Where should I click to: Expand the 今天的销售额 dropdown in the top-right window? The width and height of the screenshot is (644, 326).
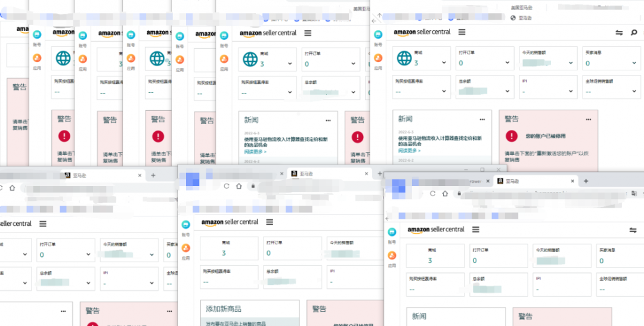[x=571, y=63]
